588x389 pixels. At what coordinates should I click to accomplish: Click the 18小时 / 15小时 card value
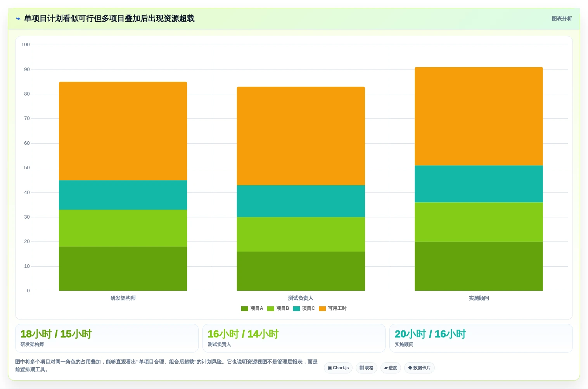tap(56, 334)
